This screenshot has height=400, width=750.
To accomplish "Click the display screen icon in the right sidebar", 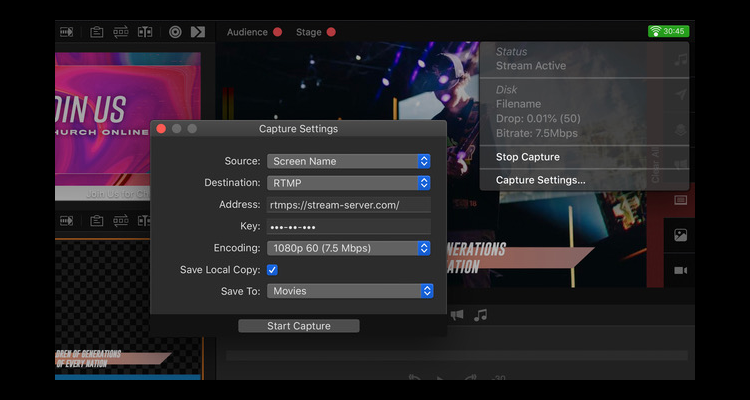I will pyautogui.click(x=681, y=200).
